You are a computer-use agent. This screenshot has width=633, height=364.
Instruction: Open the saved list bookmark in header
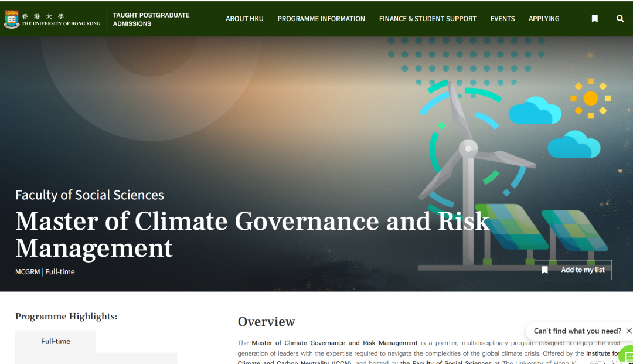594,19
